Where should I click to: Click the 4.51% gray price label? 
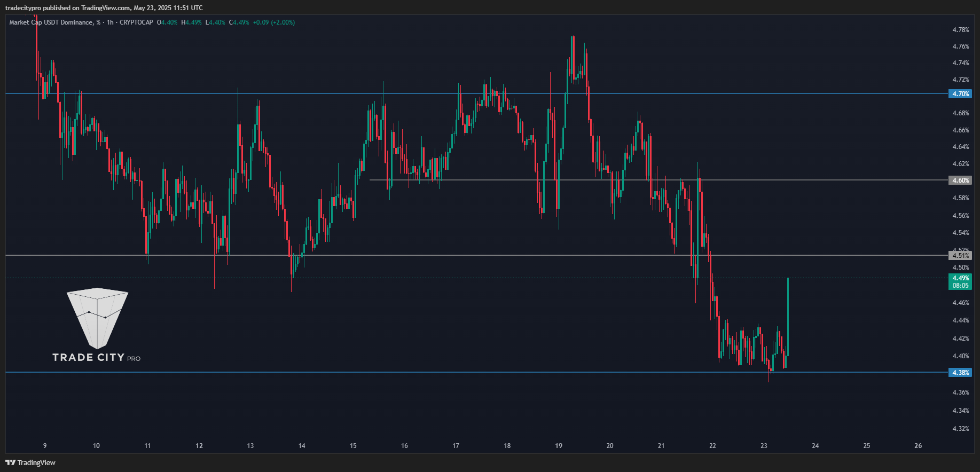[960, 256]
